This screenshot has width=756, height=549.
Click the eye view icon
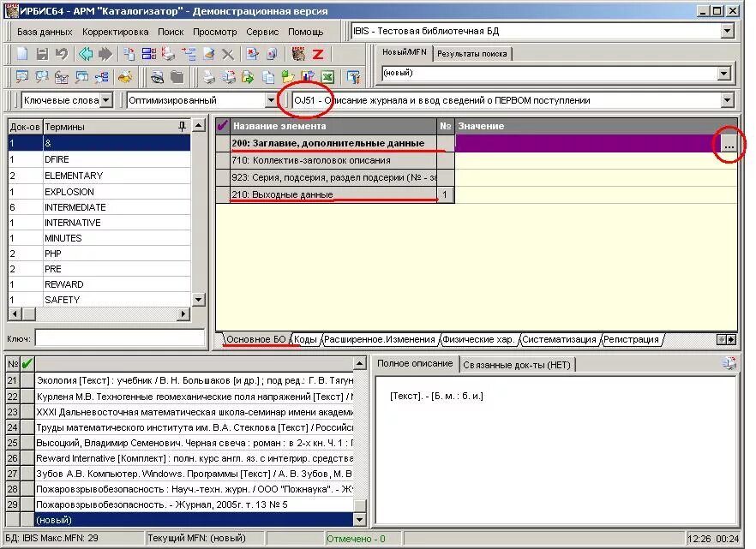coord(157,76)
